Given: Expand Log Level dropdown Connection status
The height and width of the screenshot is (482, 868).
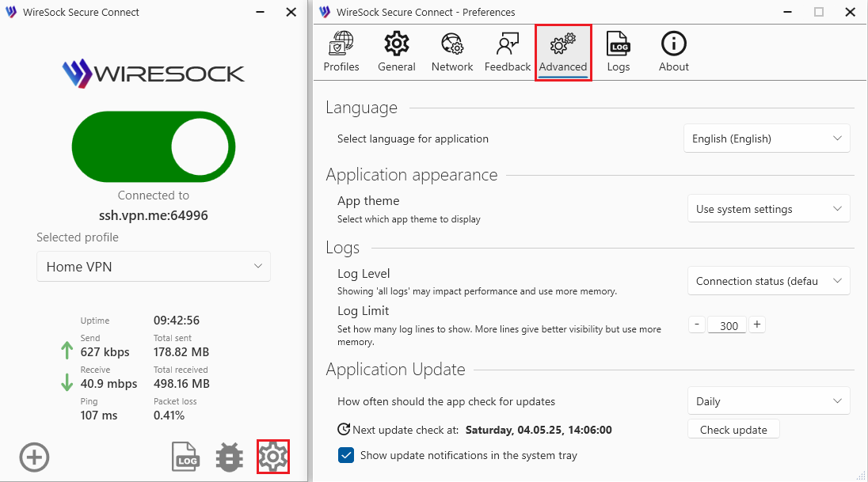Looking at the screenshot, I should click(x=768, y=280).
